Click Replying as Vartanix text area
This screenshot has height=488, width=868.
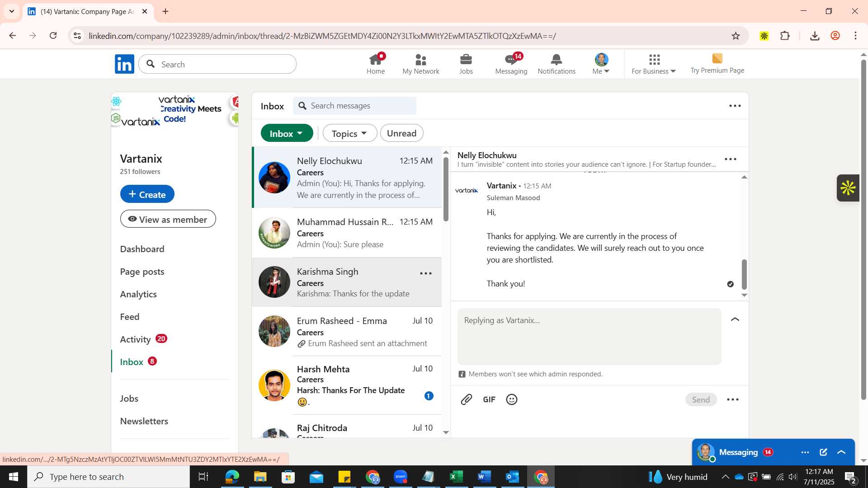(590, 337)
